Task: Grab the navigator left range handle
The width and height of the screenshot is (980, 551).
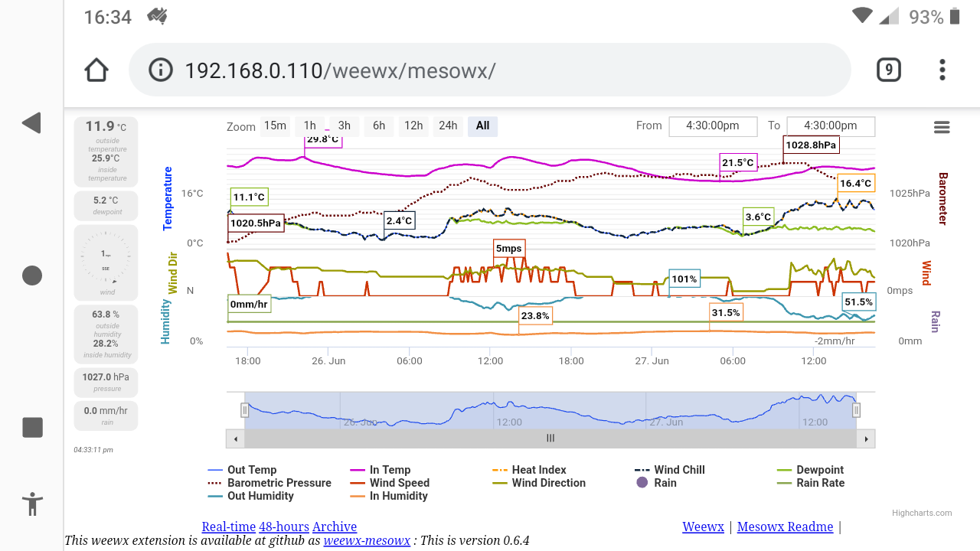Action: coord(245,410)
